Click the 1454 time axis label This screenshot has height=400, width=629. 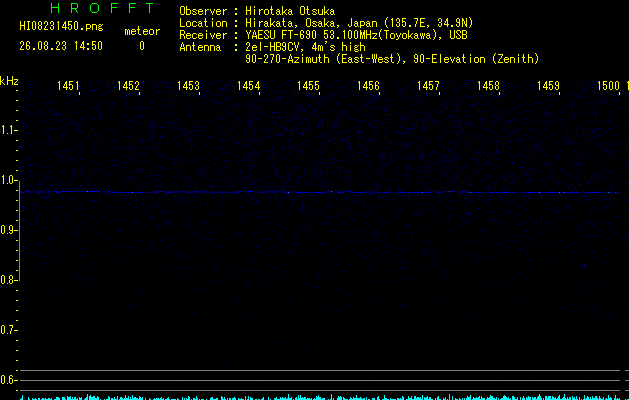pyautogui.click(x=248, y=85)
